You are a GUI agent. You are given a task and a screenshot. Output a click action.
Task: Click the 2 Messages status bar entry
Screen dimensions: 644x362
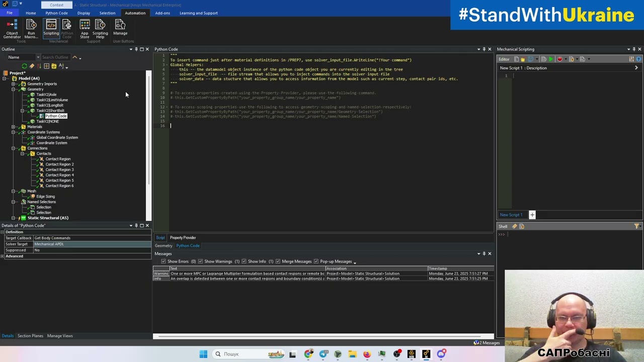coord(487,343)
